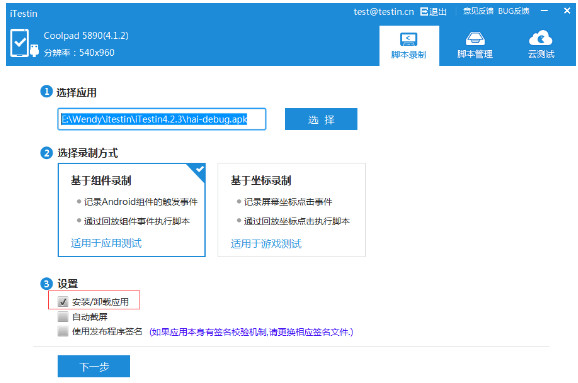Click the 退出 logout icon
The width and height of the screenshot is (578, 383).
[x=424, y=11]
